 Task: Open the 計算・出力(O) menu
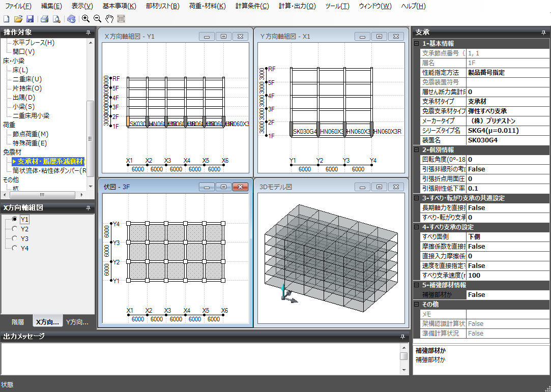(297, 6)
